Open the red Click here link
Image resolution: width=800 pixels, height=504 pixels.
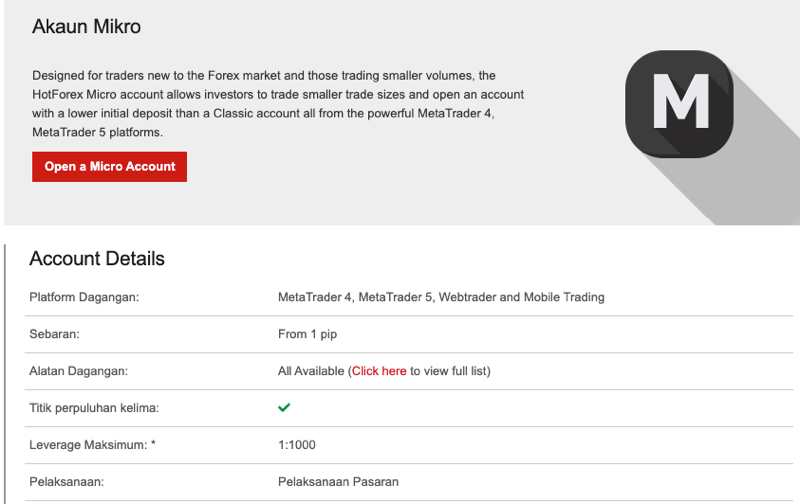[x=379, y=371]
